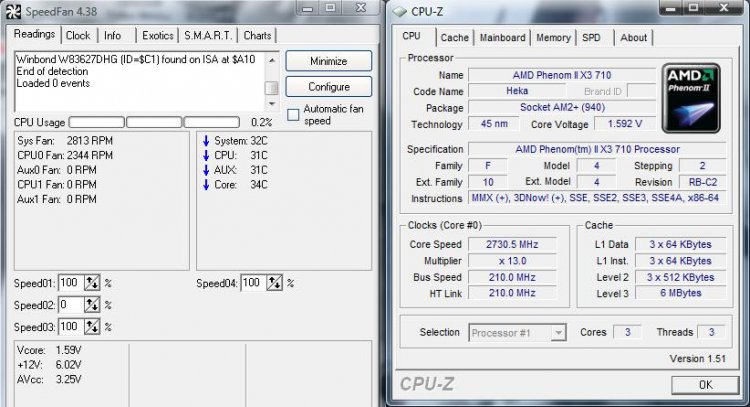The image size is (750, 407).
Task: Click OK in CPU-Z
Action: tap(705, 385)
